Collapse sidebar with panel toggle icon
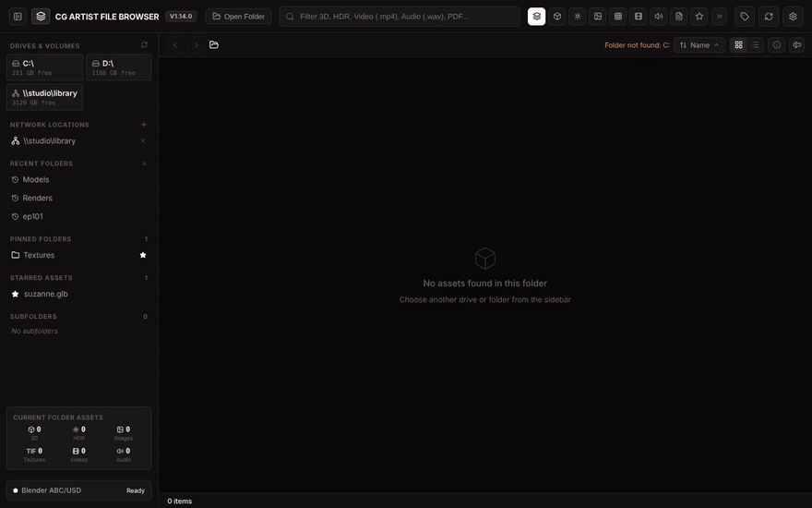812x508 pixels. click(x=18, y=16)
